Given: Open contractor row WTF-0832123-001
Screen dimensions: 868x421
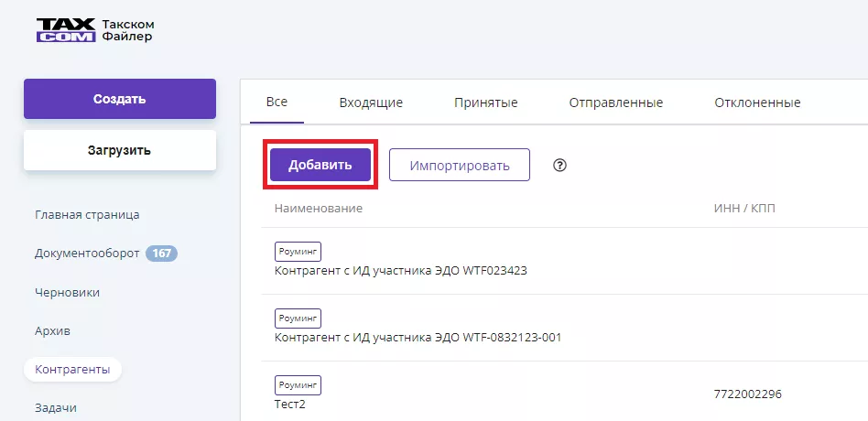Looking at the screenshot, I should click(418, 337).
